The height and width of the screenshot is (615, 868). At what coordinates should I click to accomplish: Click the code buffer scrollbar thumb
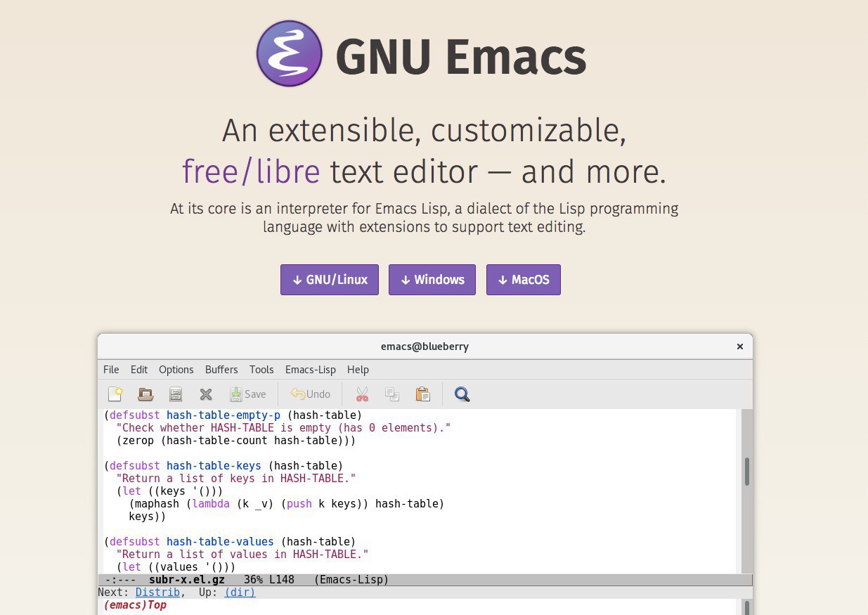click(x=746, y=471)
